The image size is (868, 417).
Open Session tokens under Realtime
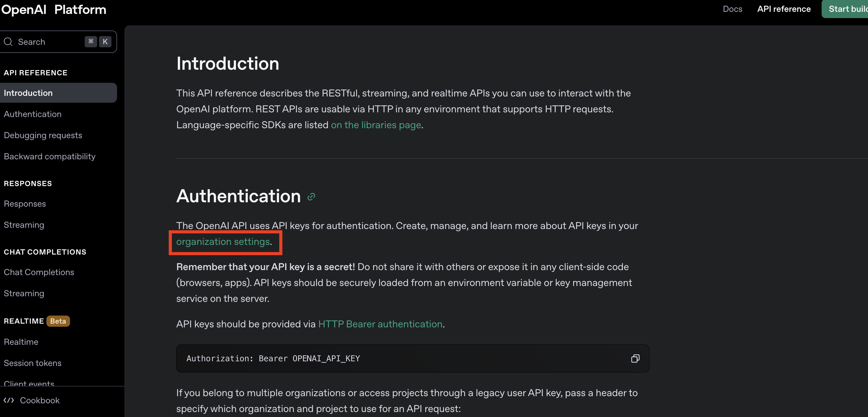point(33,363)
